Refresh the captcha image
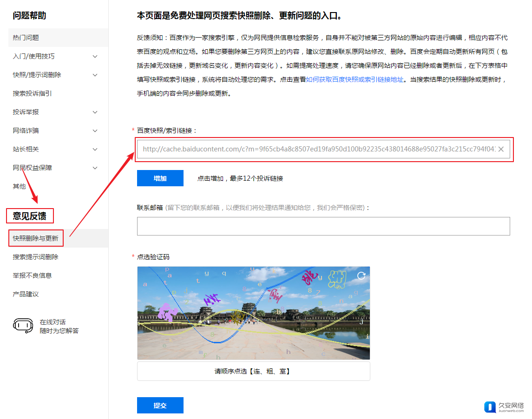The height and width of the screenshot is (419, 532). tap(361, 276)
